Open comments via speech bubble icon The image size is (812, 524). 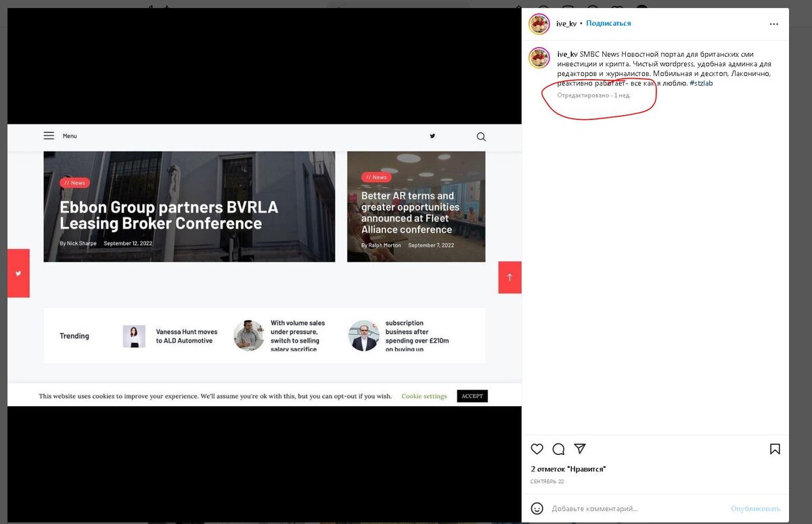pyautogui.click(x=558, y=449)
